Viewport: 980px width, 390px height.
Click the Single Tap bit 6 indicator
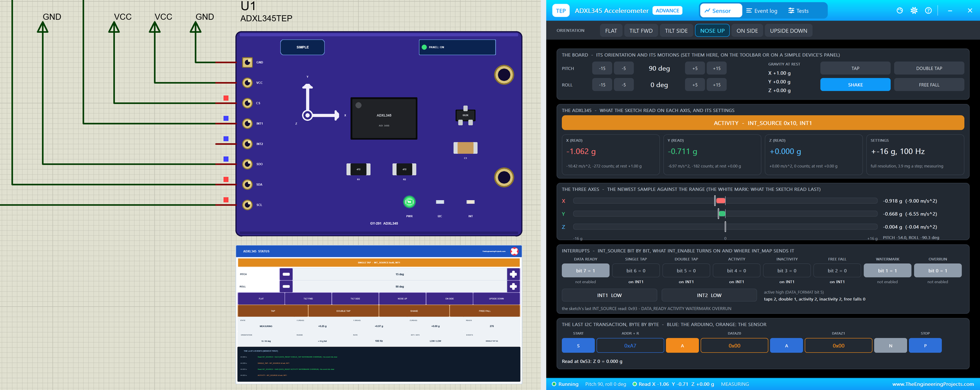coord(635,270)
